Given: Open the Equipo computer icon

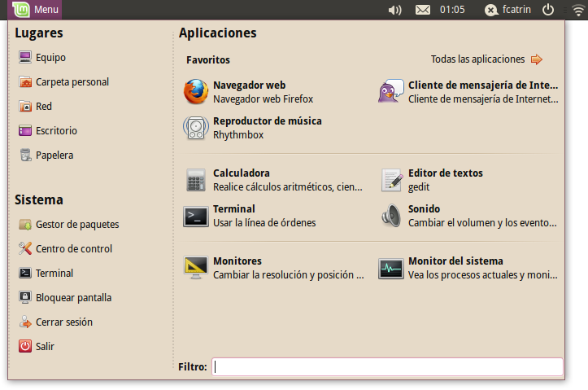Looking at the screenshot, I should 25,57.
